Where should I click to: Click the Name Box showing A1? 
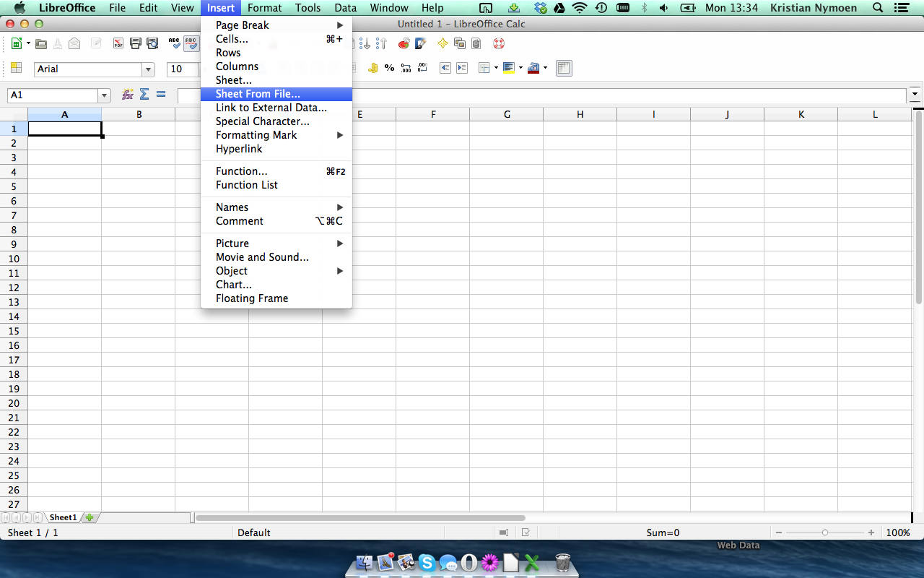pos(52,95)
